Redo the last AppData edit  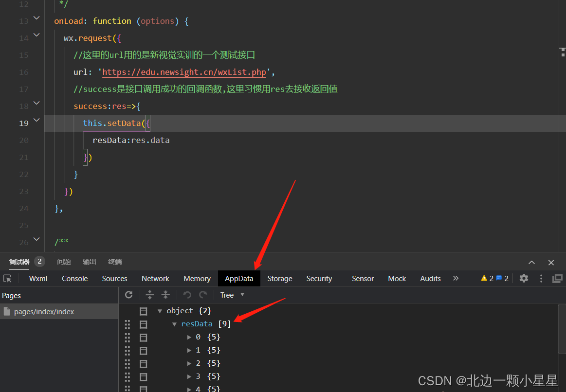coord(203,295)
